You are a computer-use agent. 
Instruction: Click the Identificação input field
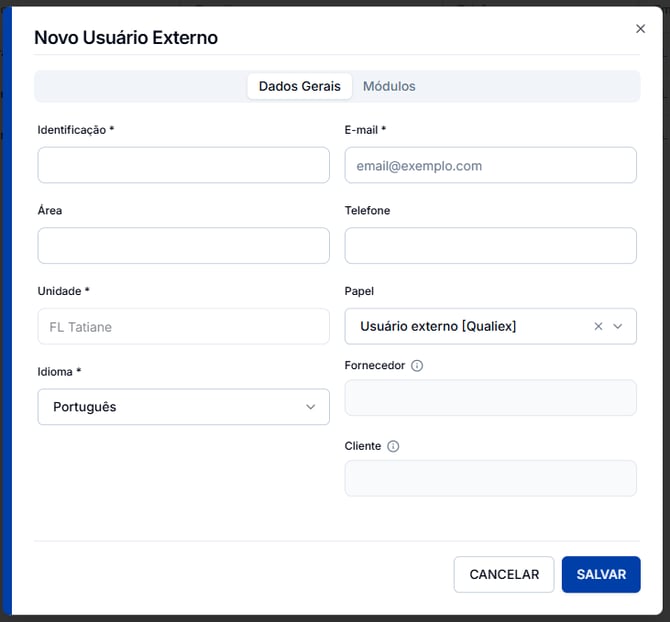pyautogui.click(x=183, y=165)
